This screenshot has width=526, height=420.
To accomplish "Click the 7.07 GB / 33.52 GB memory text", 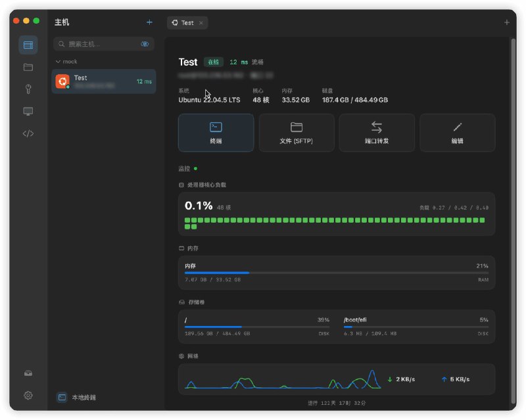I will point(212,280).
